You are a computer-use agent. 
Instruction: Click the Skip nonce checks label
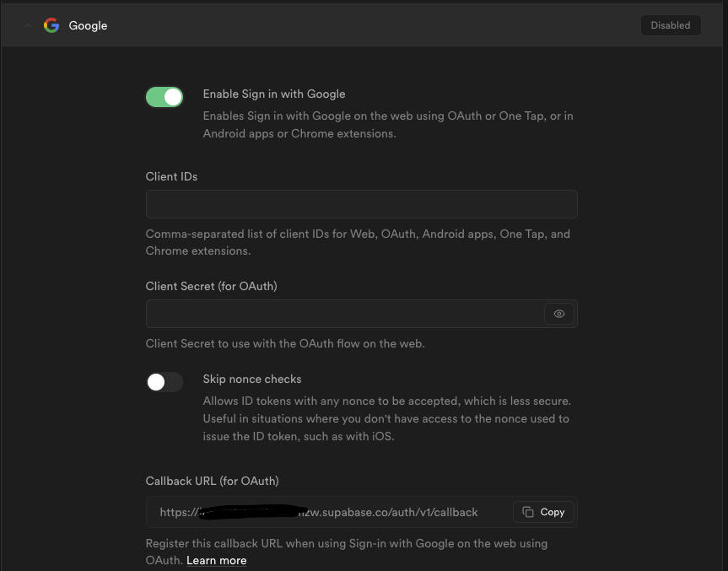252,379
